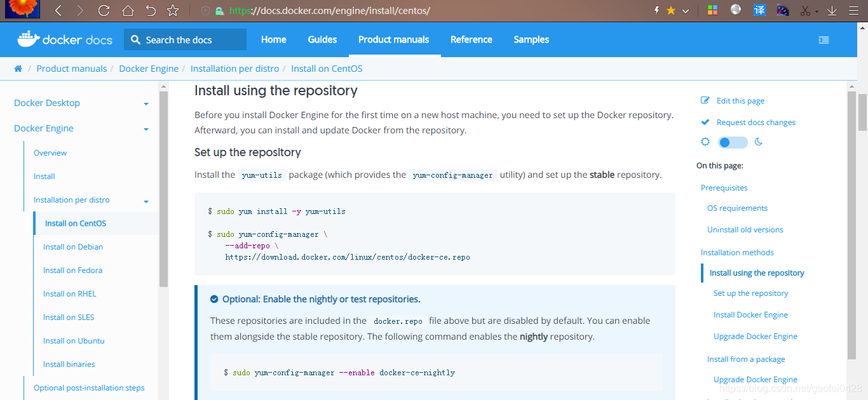
Task: Reload the page with the refresh icon
Action: point(104,11)
